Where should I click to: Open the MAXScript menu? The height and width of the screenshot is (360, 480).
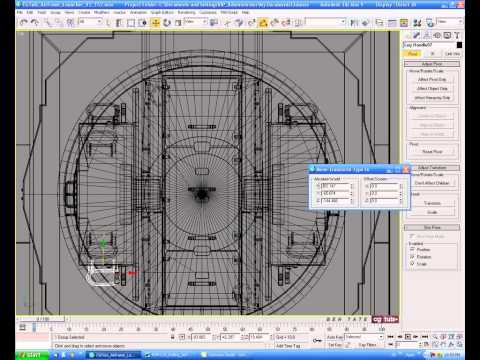pyautogui.click(x=229, y=12)
